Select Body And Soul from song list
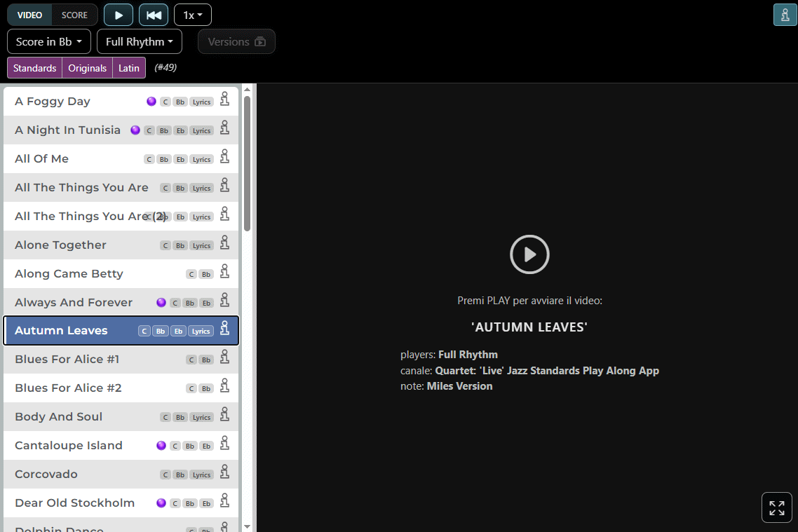 tap(121, 416)
